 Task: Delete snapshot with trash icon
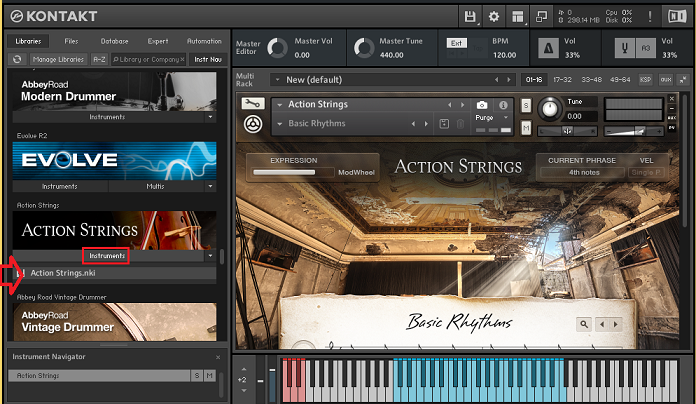pos(460,124)
